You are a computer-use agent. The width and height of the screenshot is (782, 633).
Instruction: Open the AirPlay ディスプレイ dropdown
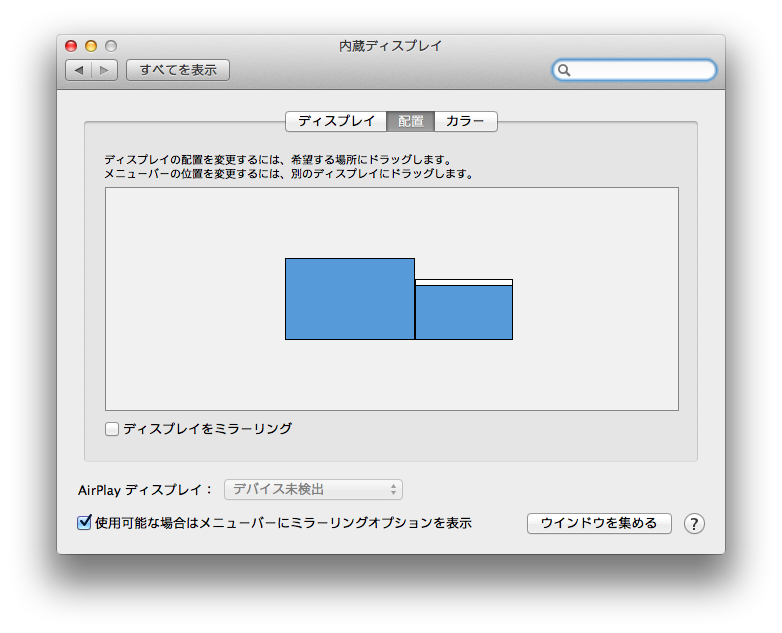(313, 489)
